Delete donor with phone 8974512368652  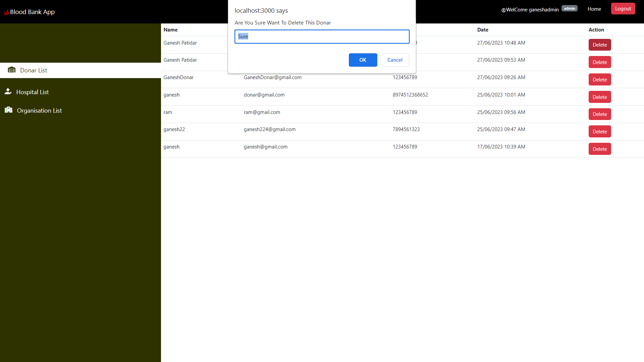click(x=599, y=97)
